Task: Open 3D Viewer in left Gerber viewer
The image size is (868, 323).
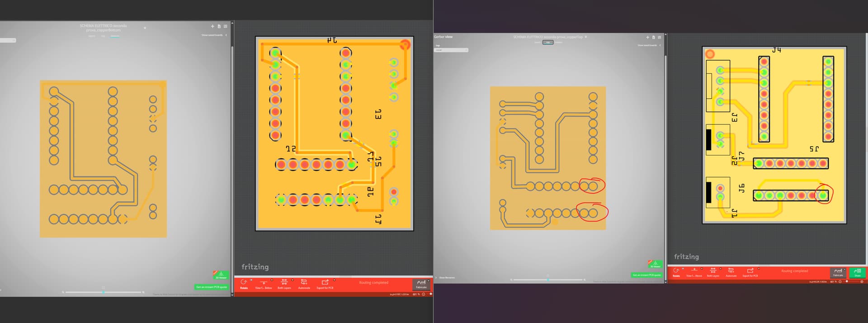Action: 221,275
